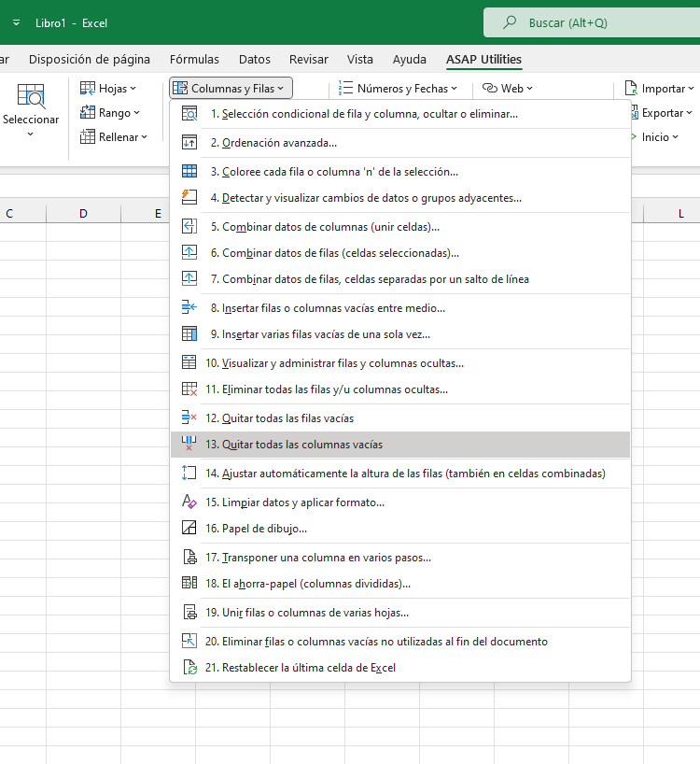This screenshot has height=764, width=700.
Task: Open the Exportar dropdown
Action: pos(661,113)
